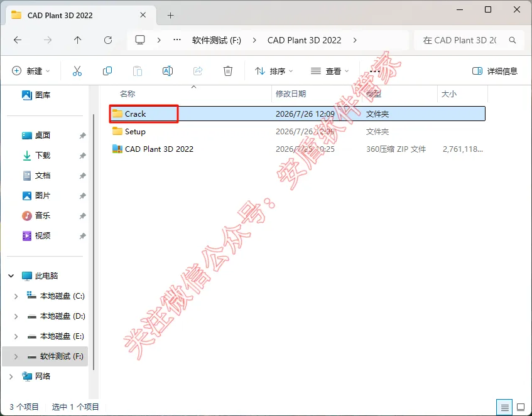
Task: Click the 360压缩 ZIP 文件 type cell
Action: pos(396,149)
